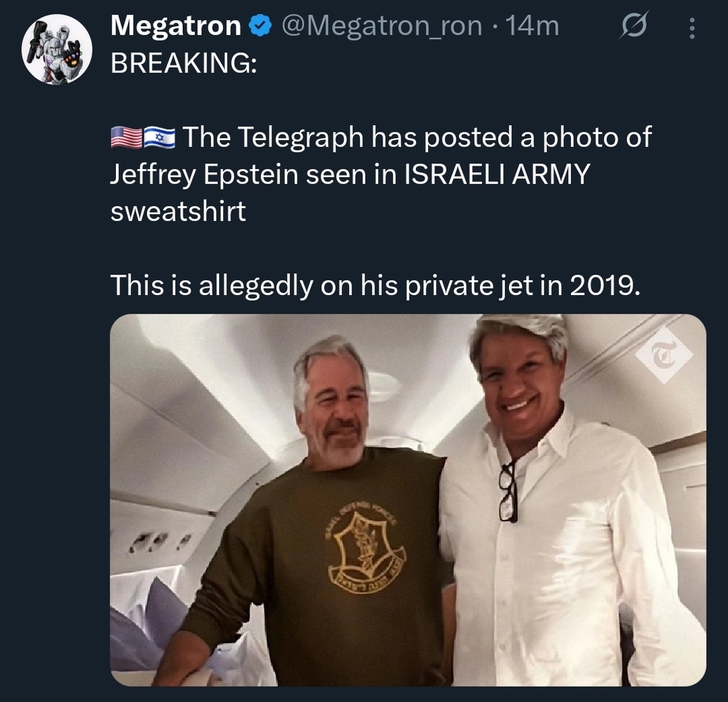Screen dimensions: 728x702
Task: Click the 14m timestamp
Action: (531, 26)
